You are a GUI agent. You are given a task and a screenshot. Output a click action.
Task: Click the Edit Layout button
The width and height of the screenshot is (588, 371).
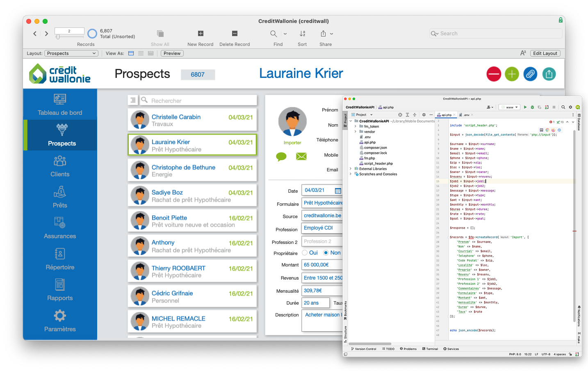pos(545,53)
